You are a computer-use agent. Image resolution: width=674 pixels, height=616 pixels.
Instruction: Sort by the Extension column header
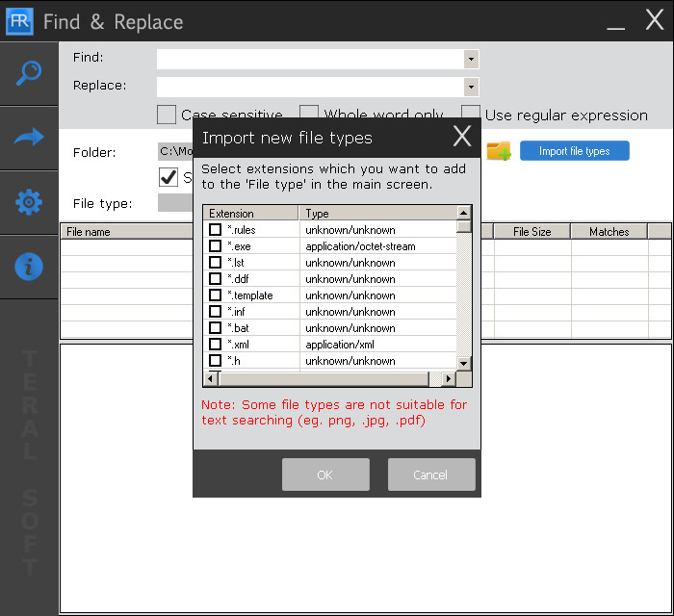click(x=250, y=213)
